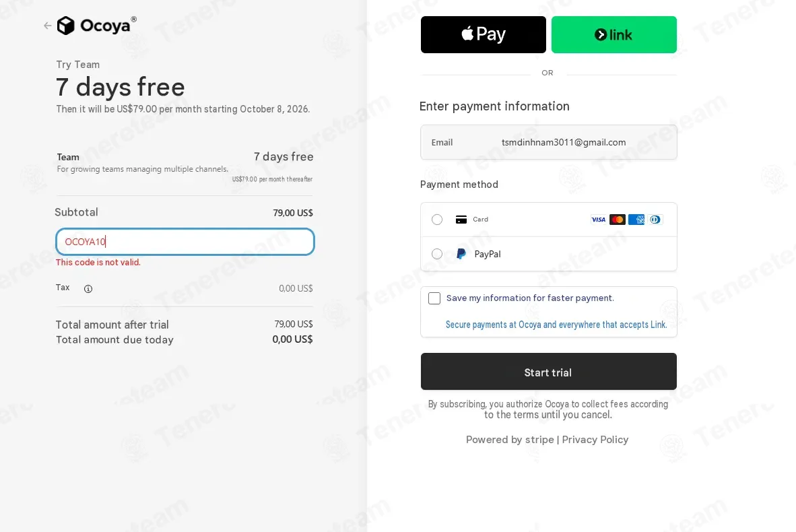Pay with the Apple Pay button
The width and height of the screenshot is (796, 532).
[x=484, y=34]
